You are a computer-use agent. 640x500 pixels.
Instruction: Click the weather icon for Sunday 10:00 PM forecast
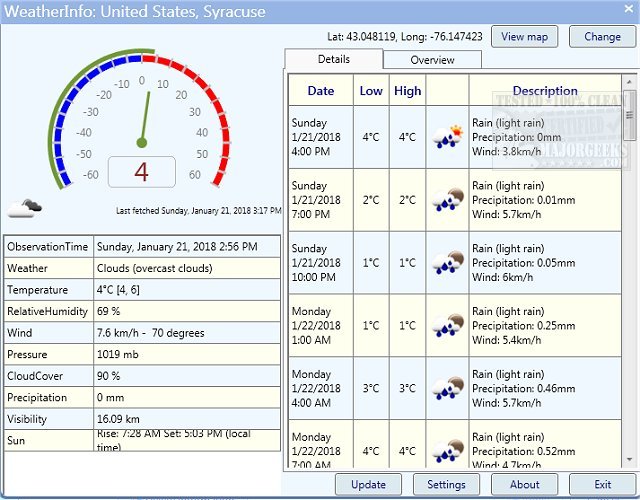click(x=448, y=262)
